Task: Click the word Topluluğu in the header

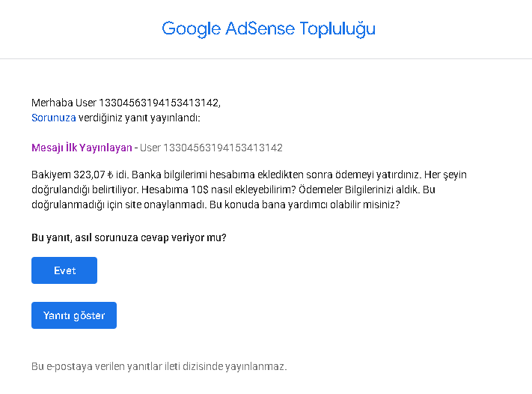Action: [x=337, y=29]
